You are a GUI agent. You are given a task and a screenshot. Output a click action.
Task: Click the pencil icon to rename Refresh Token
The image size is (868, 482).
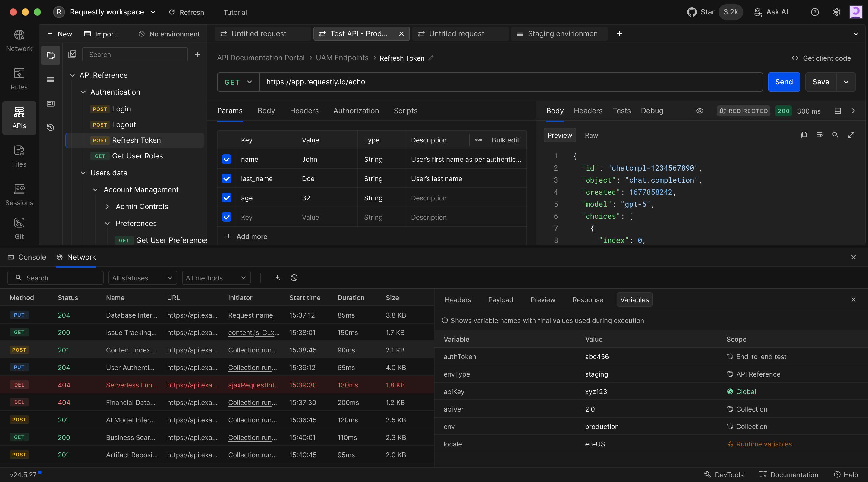pyautogui.click(x=431, y=58)
